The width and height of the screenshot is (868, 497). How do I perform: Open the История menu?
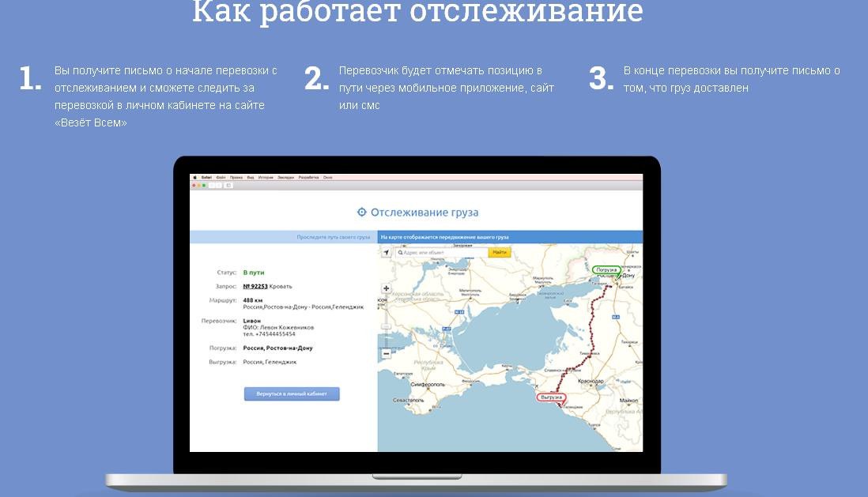coord(265,178)
